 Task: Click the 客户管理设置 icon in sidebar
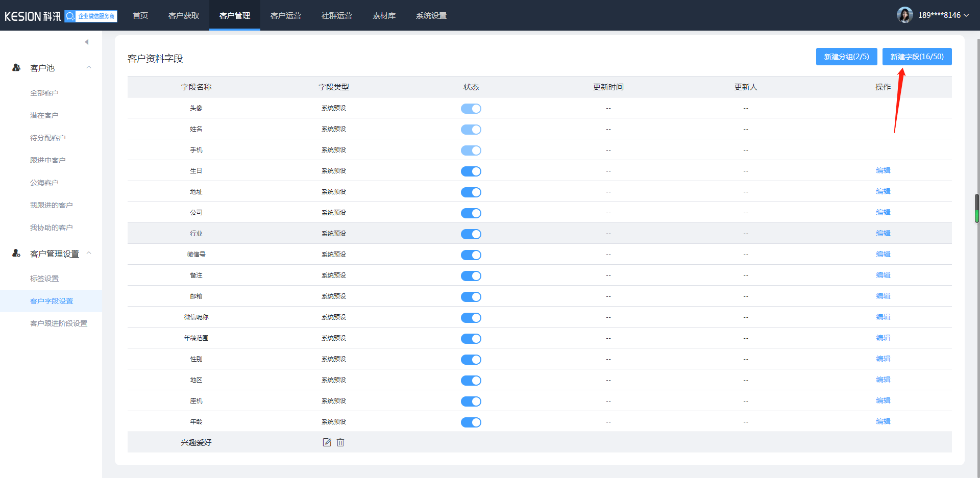pos(16,253)
